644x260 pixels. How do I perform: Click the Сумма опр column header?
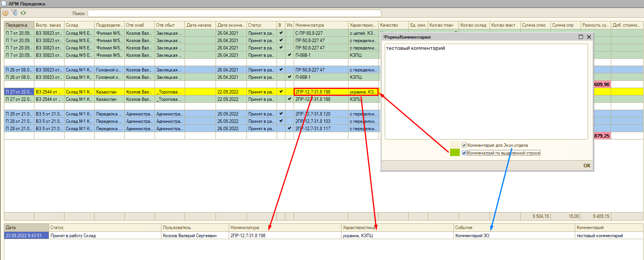pos(566,25)
